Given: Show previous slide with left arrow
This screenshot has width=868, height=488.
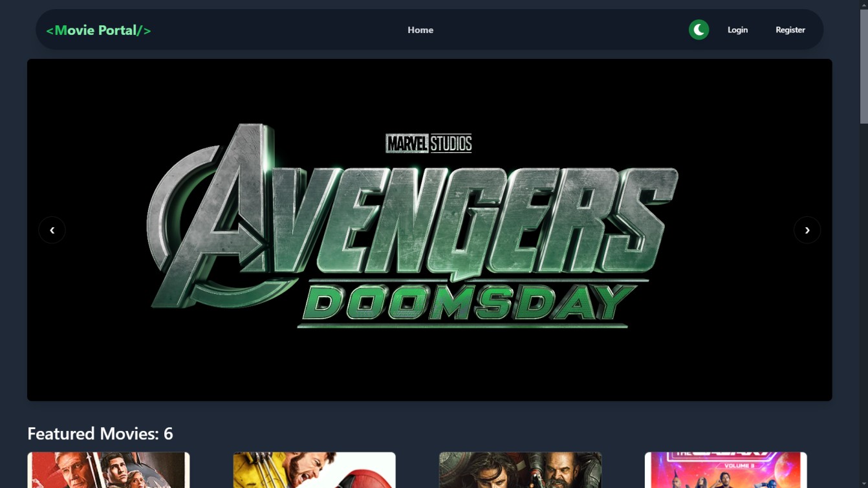Looking at the screenshot, I should [52, 230].
